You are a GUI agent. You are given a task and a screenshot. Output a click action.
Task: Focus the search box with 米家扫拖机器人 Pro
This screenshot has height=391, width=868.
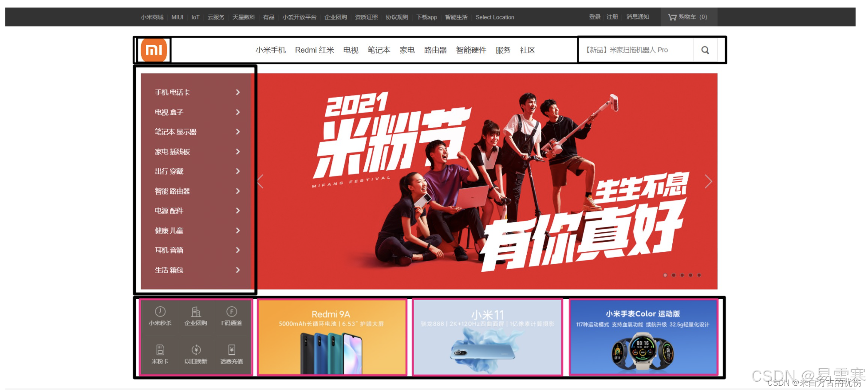coord(636,50)
